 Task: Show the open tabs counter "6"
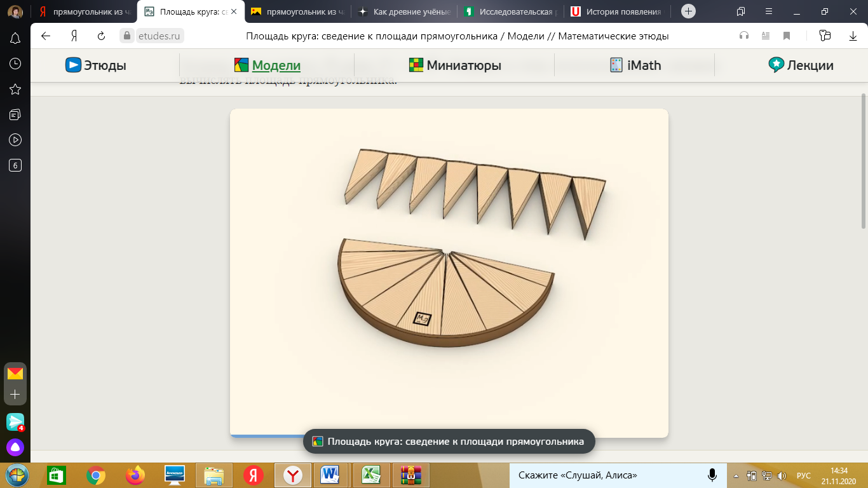(x=15, y=165)
